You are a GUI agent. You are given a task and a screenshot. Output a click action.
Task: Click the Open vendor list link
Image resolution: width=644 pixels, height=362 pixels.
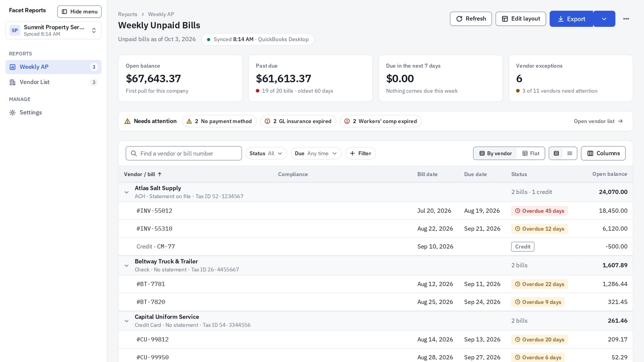(x=598, y=121)
